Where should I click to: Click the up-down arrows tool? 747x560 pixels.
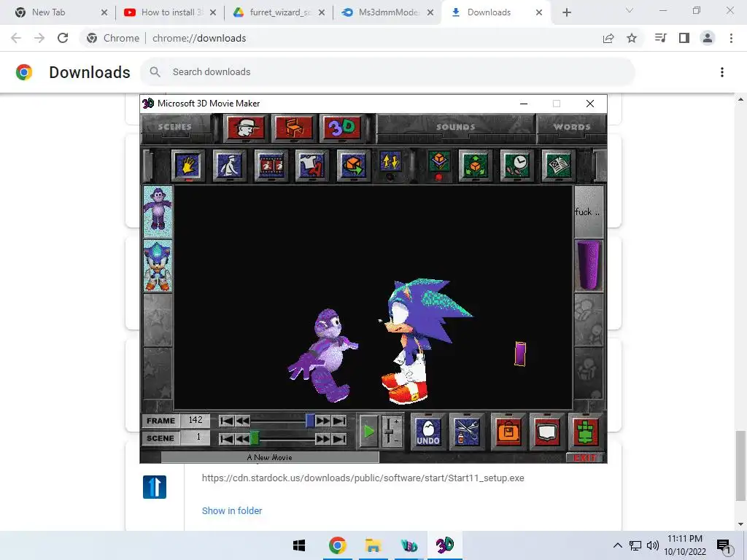[x=390, y=163]
